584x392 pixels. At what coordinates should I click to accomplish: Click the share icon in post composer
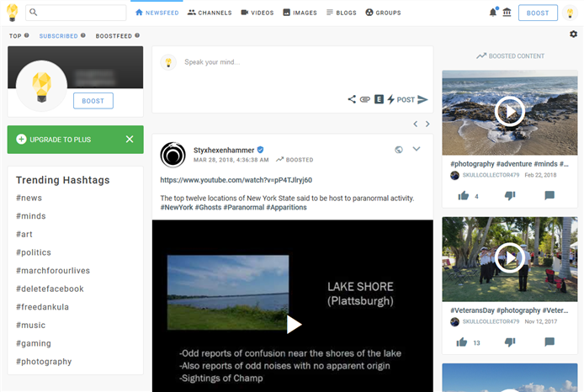(x=352, y=99)
